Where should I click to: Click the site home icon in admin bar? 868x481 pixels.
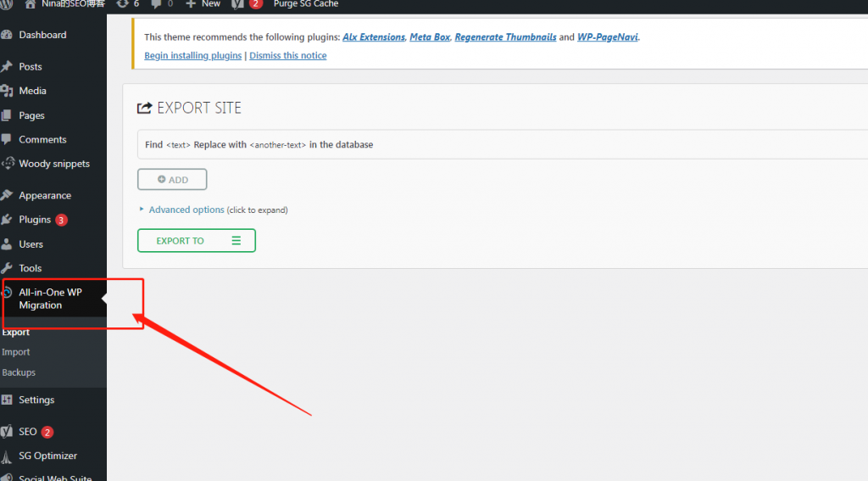pos(30,4)
